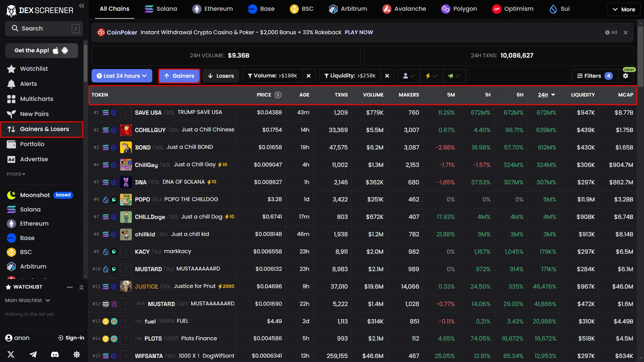Expand the Watchlist panel upward
Viewport: 644px width, 362px height.
coord(82,287)
